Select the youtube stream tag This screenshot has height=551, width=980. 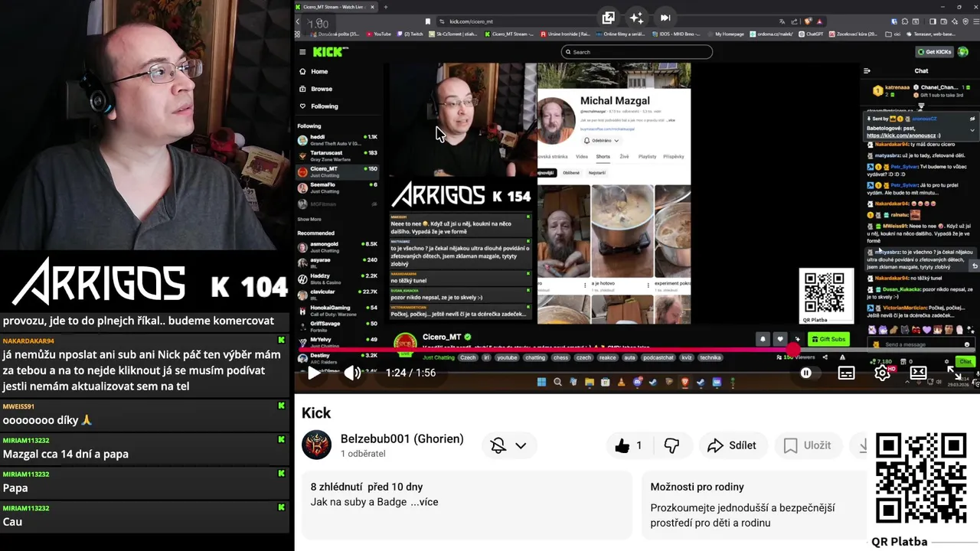tap(507, 357)
